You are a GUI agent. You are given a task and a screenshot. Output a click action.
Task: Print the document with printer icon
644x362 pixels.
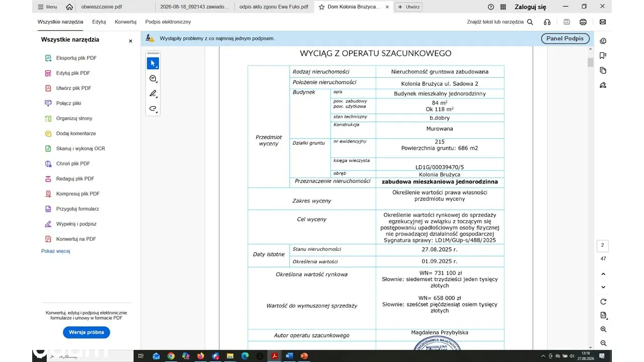click(583, 22)
